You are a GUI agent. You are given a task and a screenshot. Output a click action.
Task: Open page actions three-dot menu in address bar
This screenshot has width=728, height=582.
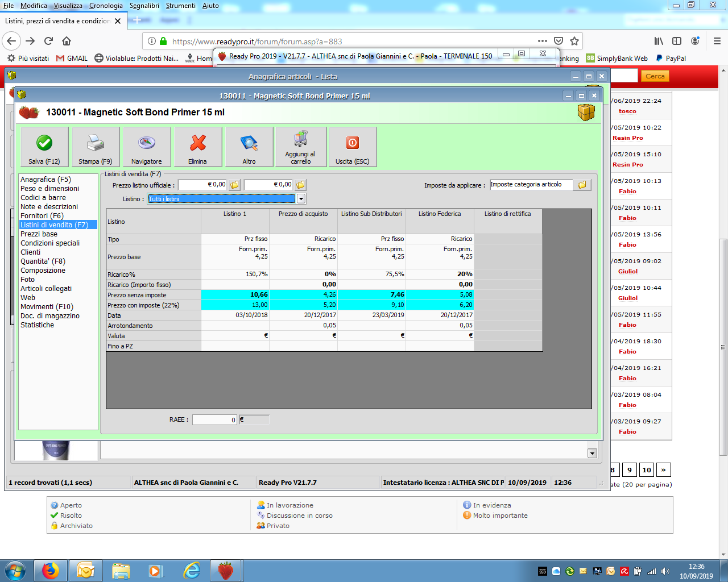point(543,41)
